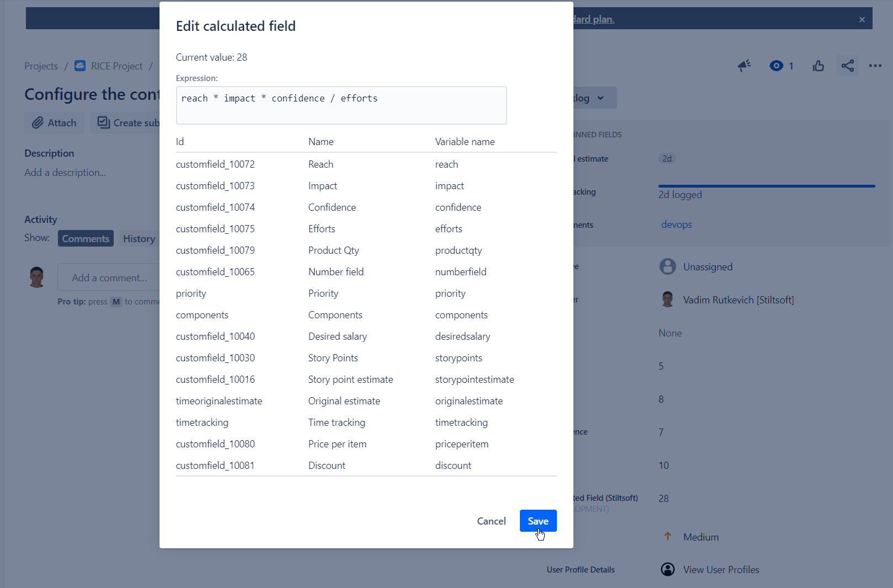
Task: Close the top banner notification
Action: [x=862, y=20]
